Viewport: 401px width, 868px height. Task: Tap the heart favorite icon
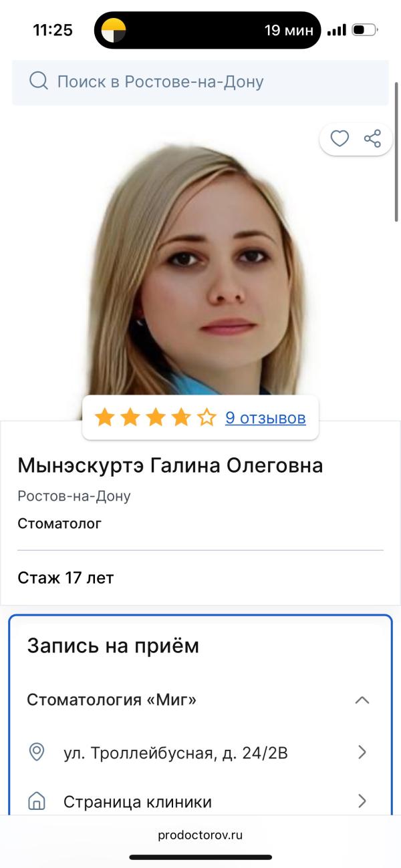coord(340,139)
